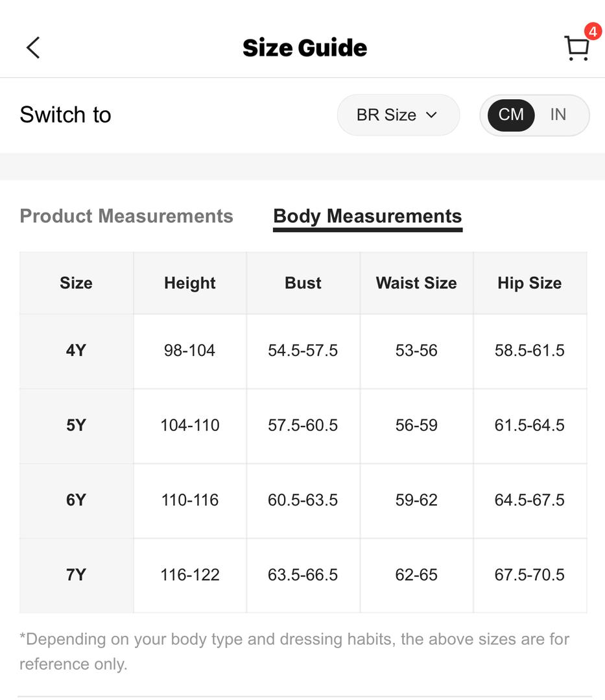Click the Height column header

pos(190,283)
